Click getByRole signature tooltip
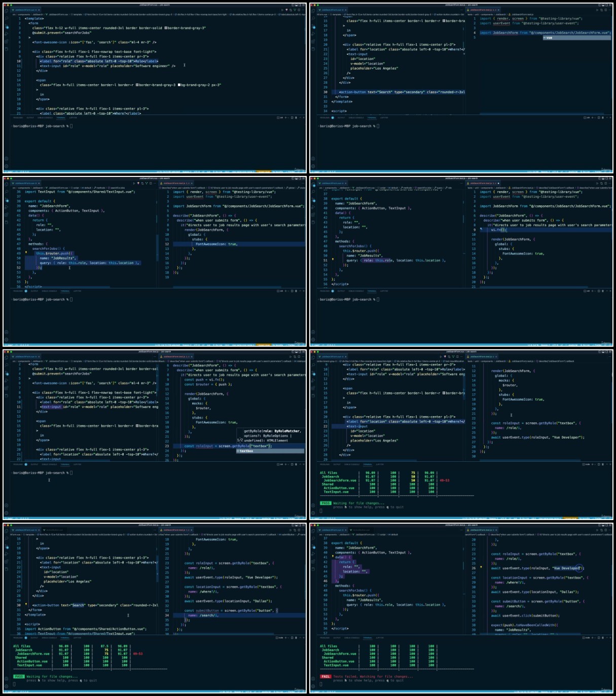This screenshot has width=616, height=696. [x=271, y=435]
